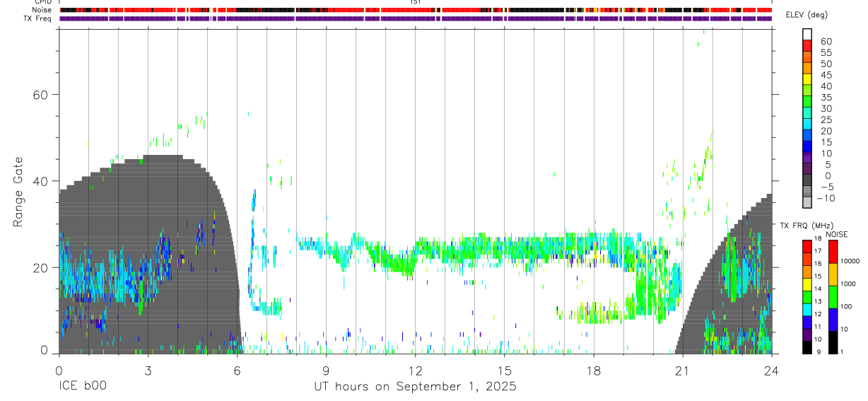Click the 60 label on the elevation scale
The image size is (868, 401).
click(826, 42)
